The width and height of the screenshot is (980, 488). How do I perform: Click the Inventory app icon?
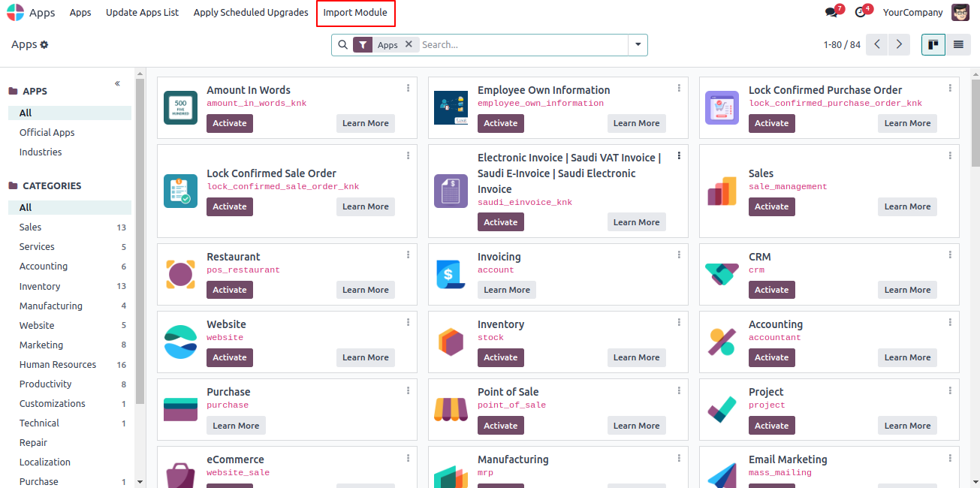tap(451, 342)
